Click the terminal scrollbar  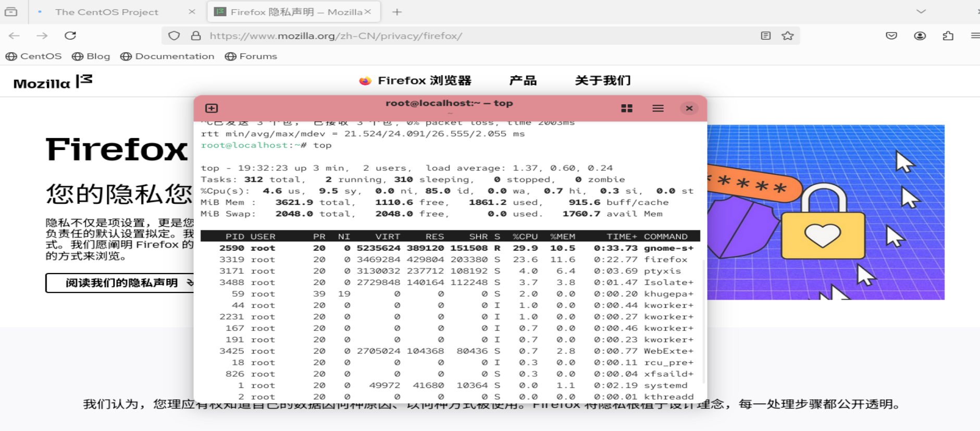pos(704,321)
